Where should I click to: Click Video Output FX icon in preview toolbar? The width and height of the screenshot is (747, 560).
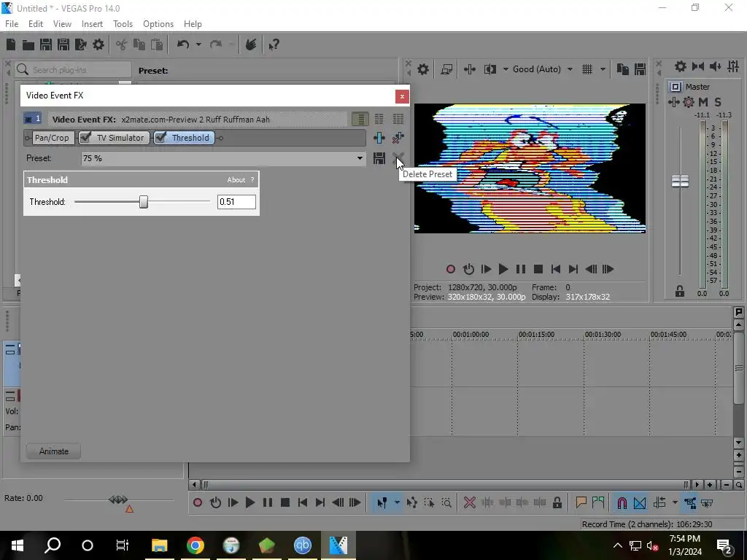[x=469, y=69]
